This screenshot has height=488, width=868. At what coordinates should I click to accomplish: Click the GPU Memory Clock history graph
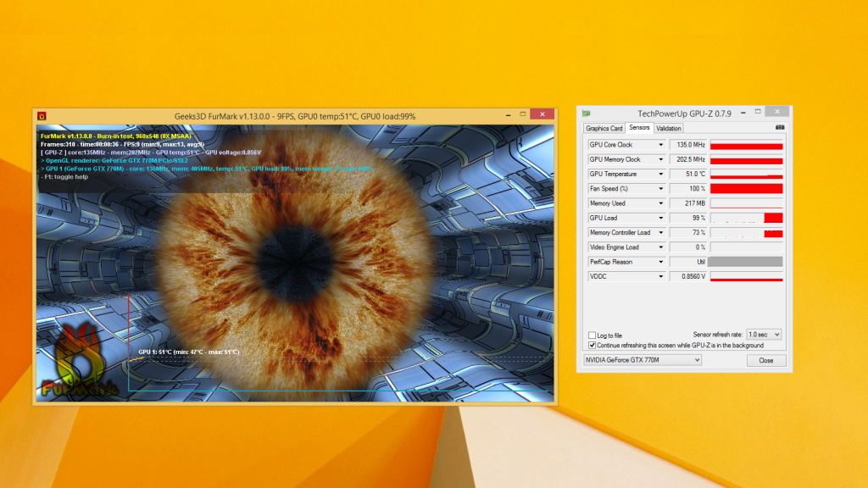click(x=746, y=159)
